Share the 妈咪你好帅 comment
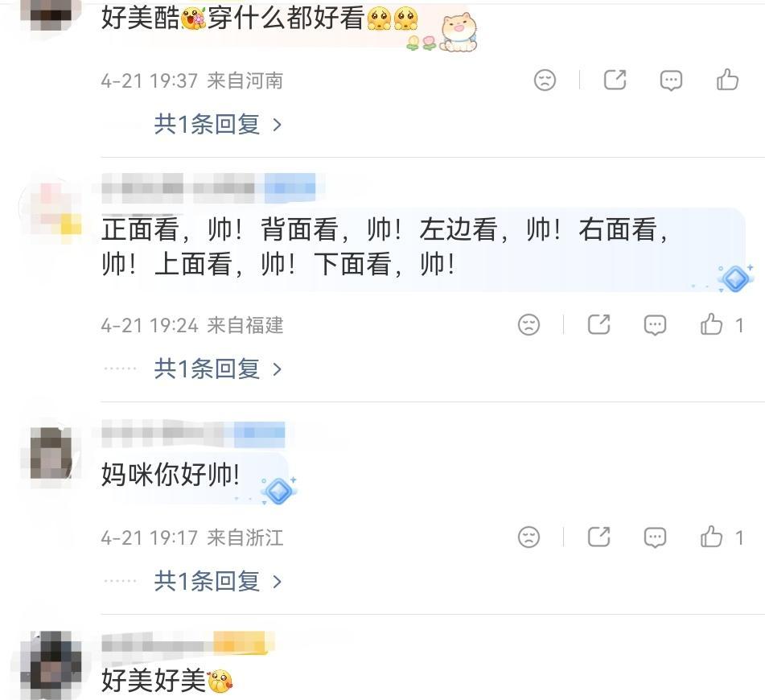765x700 pixels. pyautogui.click(x=598, y=537)
